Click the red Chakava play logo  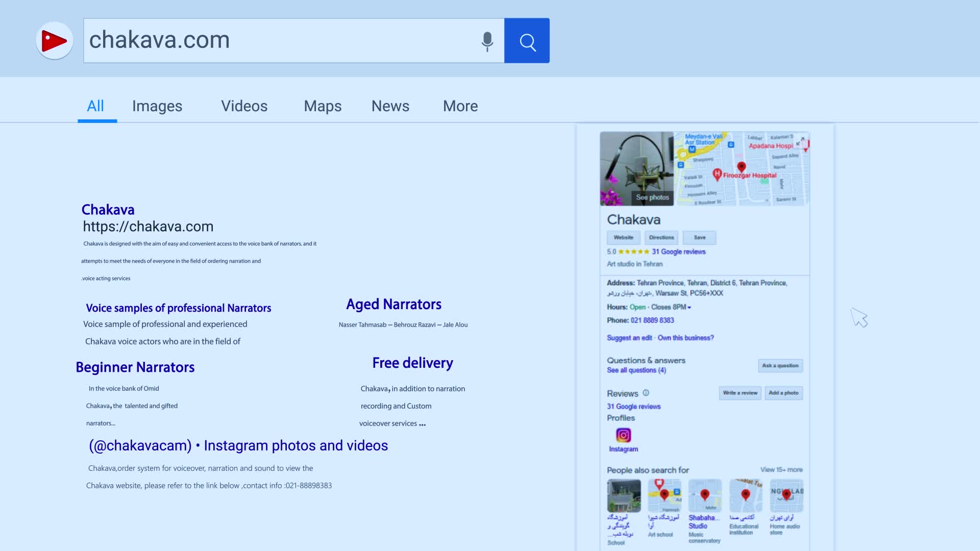tap(55, 40)
